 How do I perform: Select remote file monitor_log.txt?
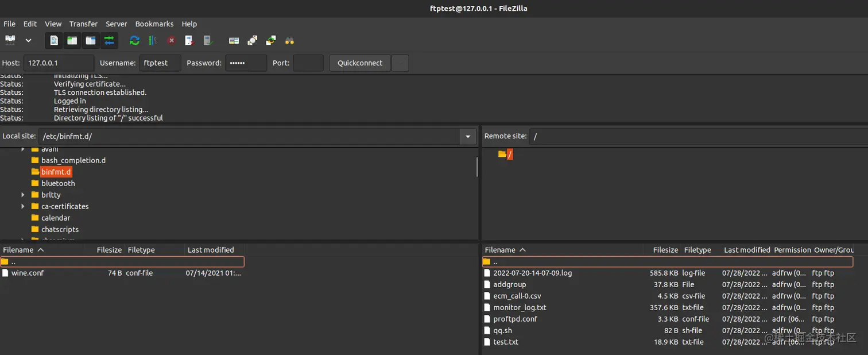(668, 307)
